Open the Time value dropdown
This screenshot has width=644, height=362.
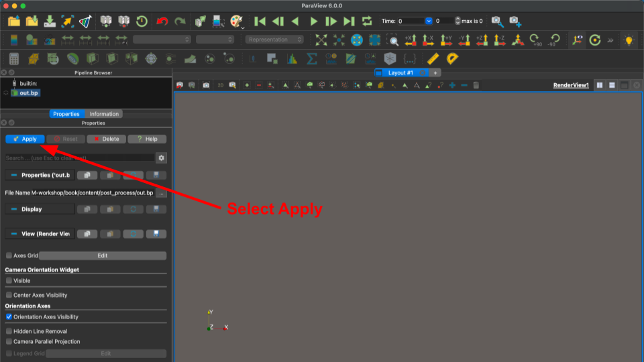(429, 21)
